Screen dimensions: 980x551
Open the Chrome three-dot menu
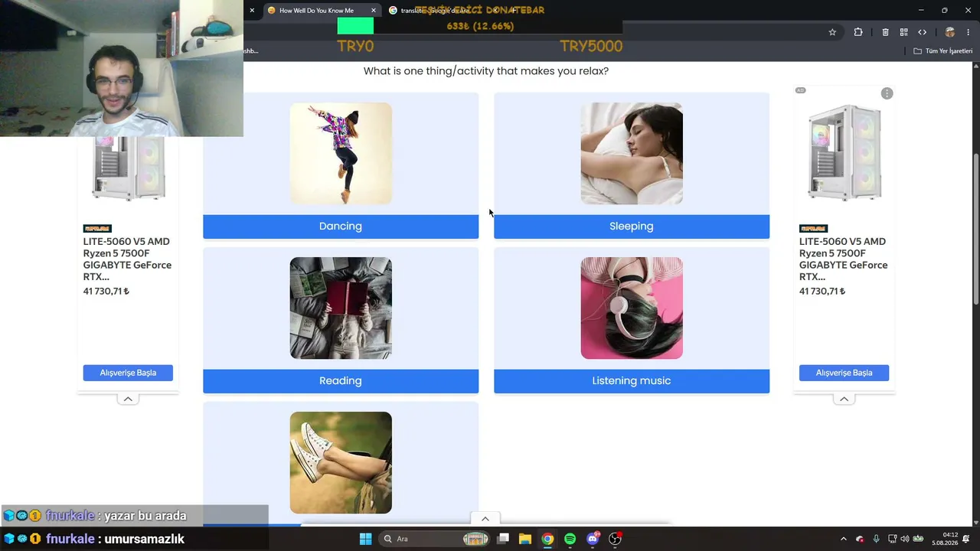tap(969, 32)
